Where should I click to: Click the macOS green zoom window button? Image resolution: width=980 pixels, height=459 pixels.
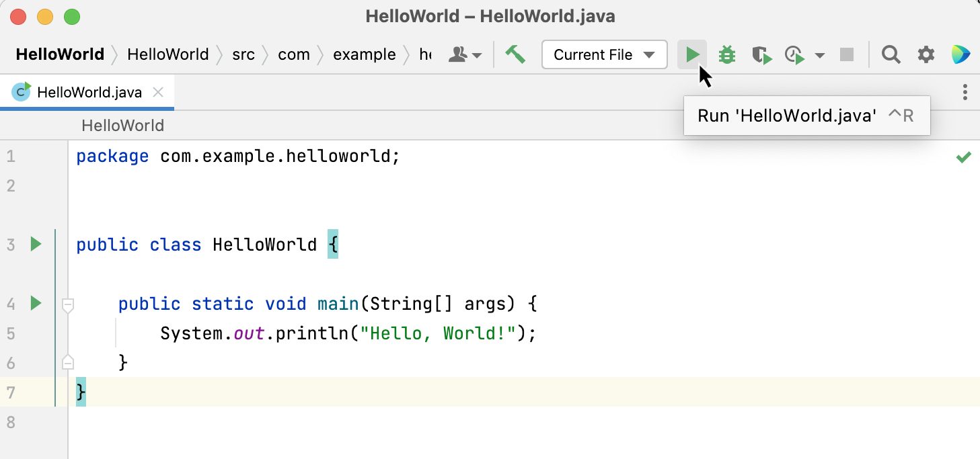(71, 17)
